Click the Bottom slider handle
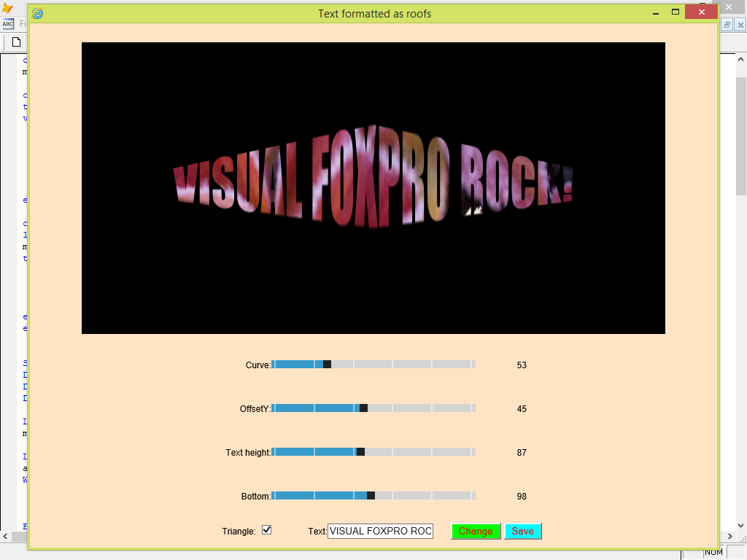 (372, 496)
